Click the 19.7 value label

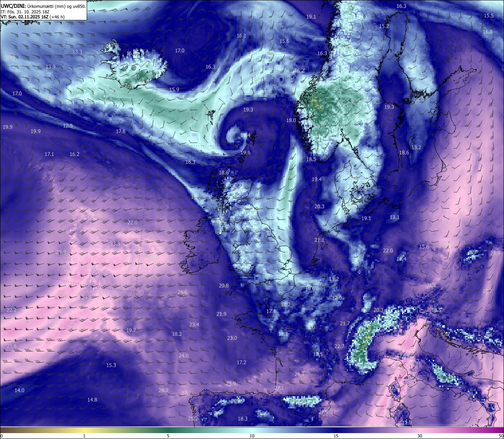click(131, 330)
